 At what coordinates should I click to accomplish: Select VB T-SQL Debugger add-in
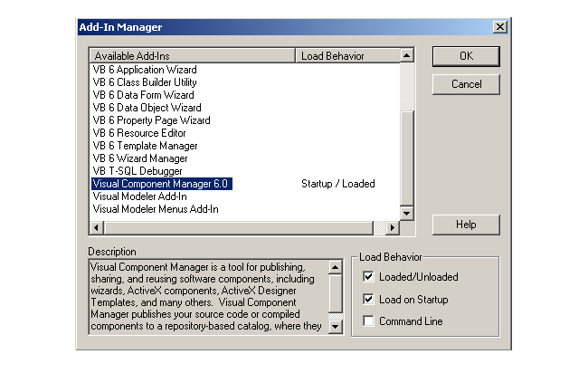[138, 171]
